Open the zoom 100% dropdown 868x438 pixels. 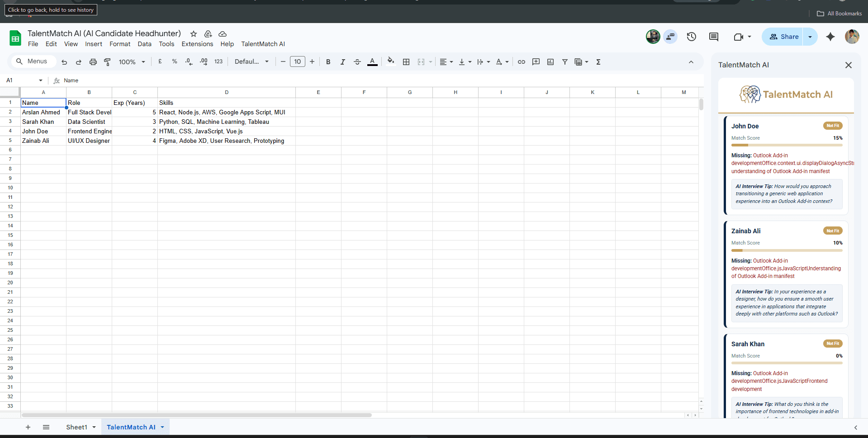pos(132,62)
